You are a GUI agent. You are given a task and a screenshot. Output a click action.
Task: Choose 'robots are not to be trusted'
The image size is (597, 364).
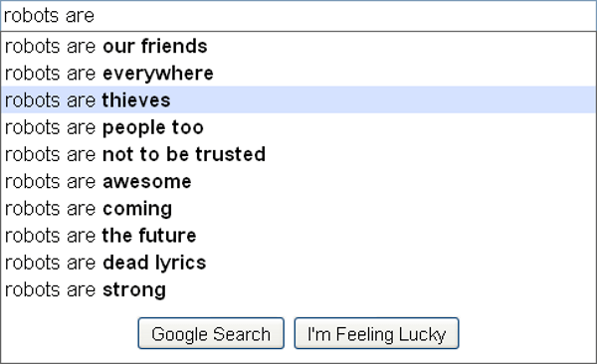298,154
